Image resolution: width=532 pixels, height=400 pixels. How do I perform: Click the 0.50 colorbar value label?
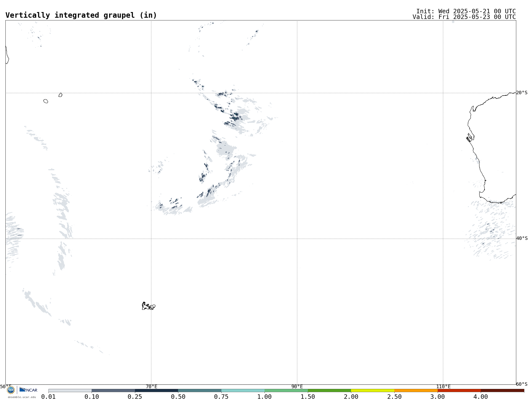pyautogui.click(x=178, y=397)
